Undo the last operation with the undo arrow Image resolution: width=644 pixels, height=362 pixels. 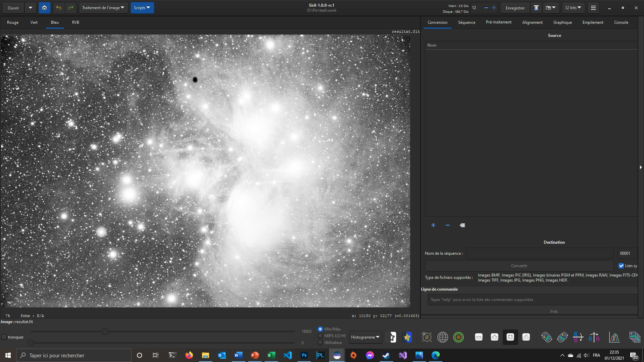[58, 8]
